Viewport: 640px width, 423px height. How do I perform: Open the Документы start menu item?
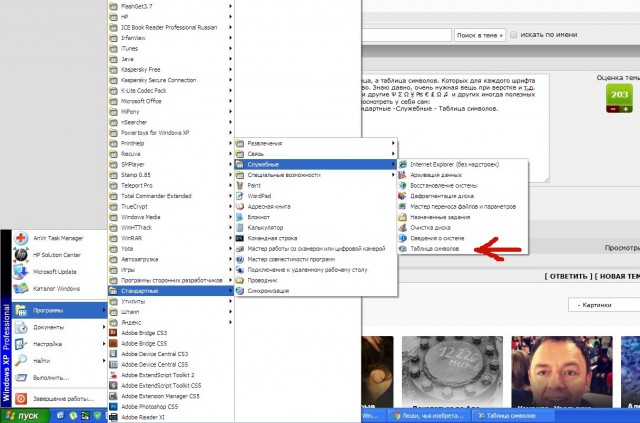pyautogui.click(x=59, y=327)
